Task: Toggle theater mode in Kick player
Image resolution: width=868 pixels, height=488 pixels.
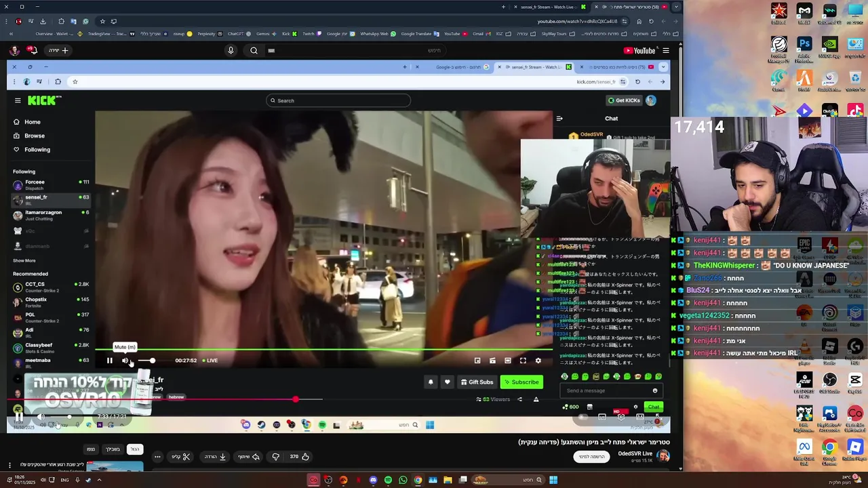Action: 508,361
